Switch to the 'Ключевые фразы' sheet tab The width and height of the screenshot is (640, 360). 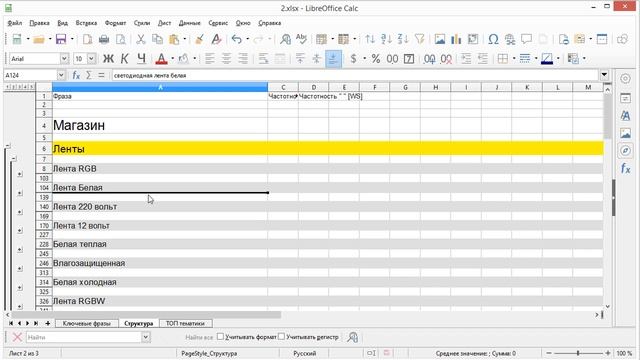(x=87, y=323)
